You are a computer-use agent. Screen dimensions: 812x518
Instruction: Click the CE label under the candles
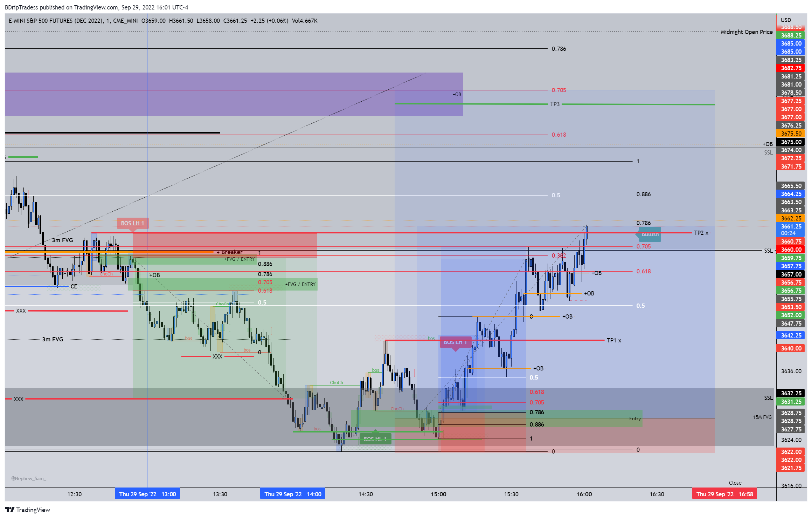[x=74, y=286]
